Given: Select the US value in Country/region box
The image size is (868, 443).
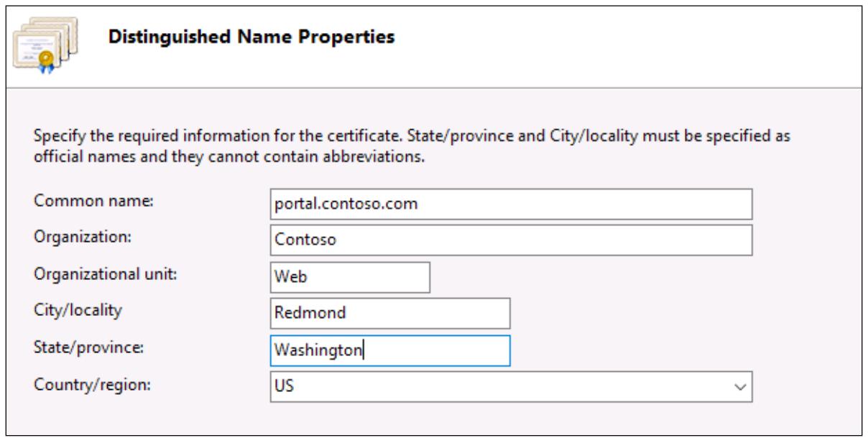Looking at the screenshot, I should click(280, 387).
